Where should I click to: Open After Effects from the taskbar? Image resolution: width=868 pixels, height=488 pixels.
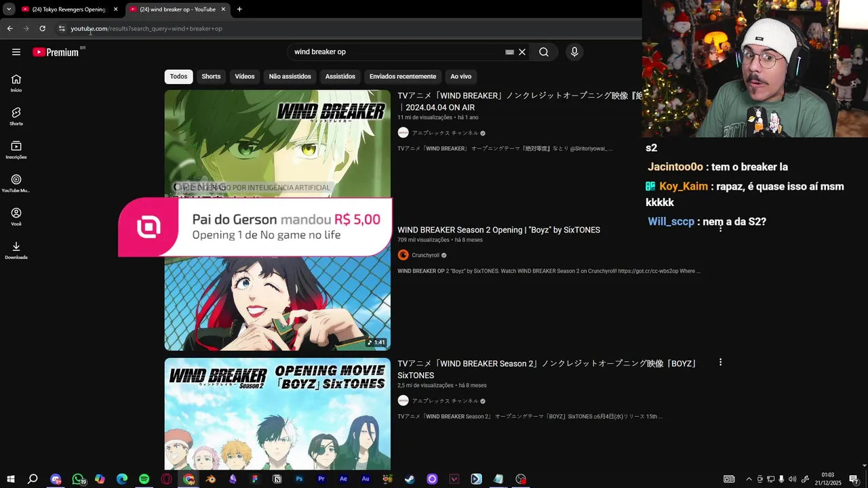coord(343,479)
